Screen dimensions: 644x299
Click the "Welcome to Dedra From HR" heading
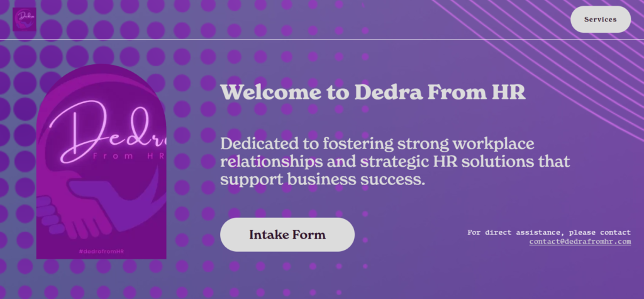373,93
